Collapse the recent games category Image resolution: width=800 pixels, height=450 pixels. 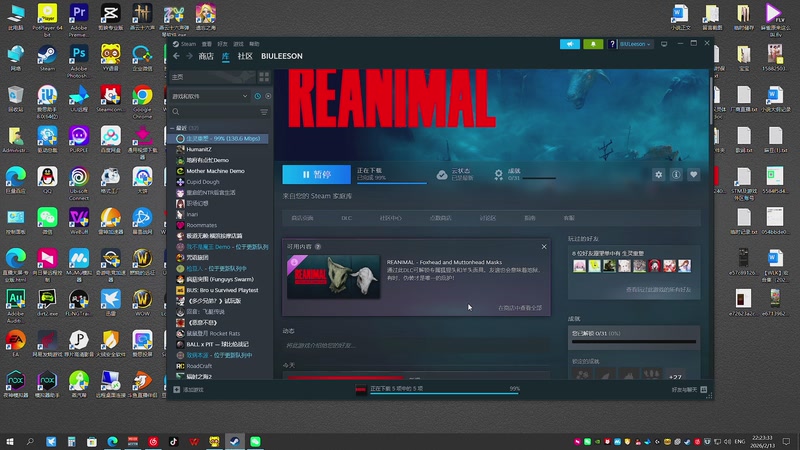coord(172,128)
